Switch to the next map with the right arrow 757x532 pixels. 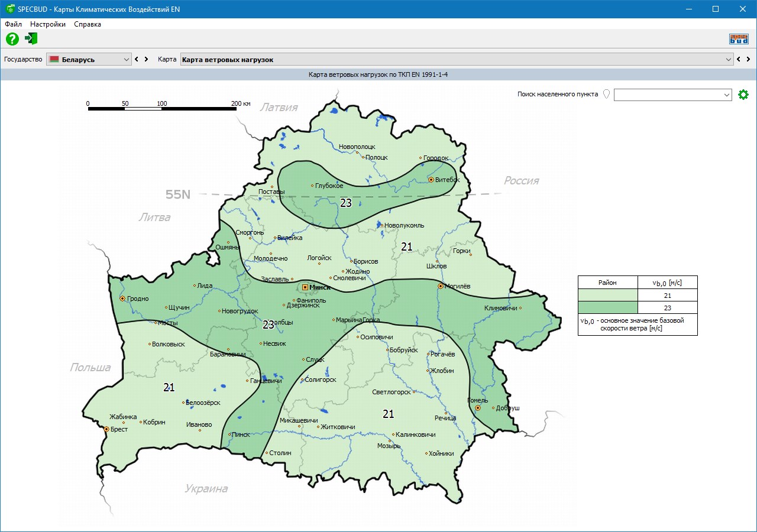748,60
